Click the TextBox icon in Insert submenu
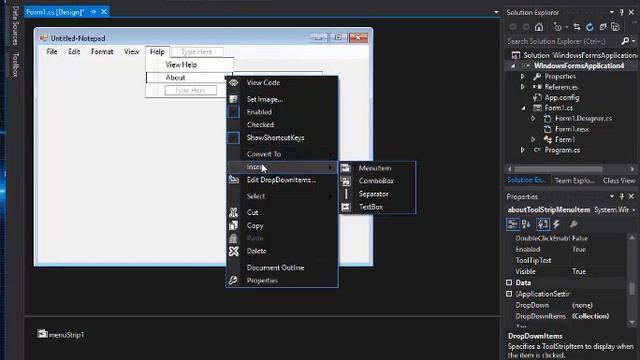The height and width of the screenshot is (360, 640). click(x=346, y=207)
